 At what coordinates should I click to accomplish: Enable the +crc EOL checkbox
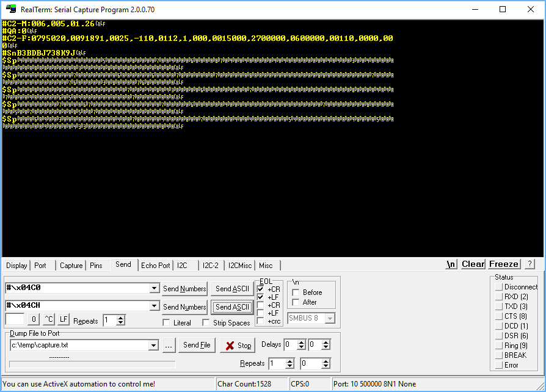click(x=260, y=321)
